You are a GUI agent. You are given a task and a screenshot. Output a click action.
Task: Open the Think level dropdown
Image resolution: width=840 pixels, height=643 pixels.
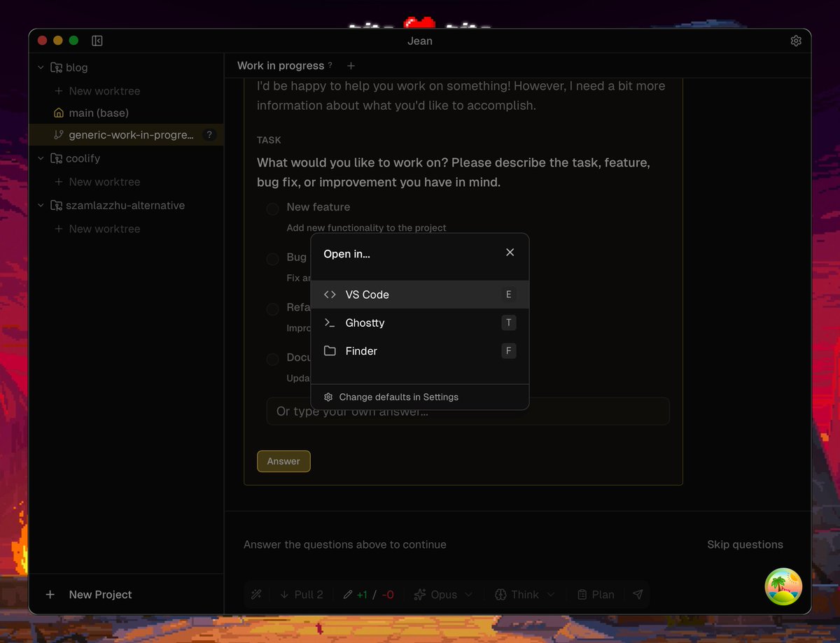(x=525, y=595)
